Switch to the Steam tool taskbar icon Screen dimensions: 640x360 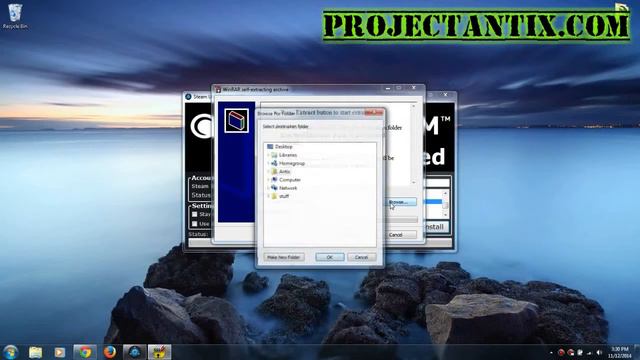click(134, 352)
